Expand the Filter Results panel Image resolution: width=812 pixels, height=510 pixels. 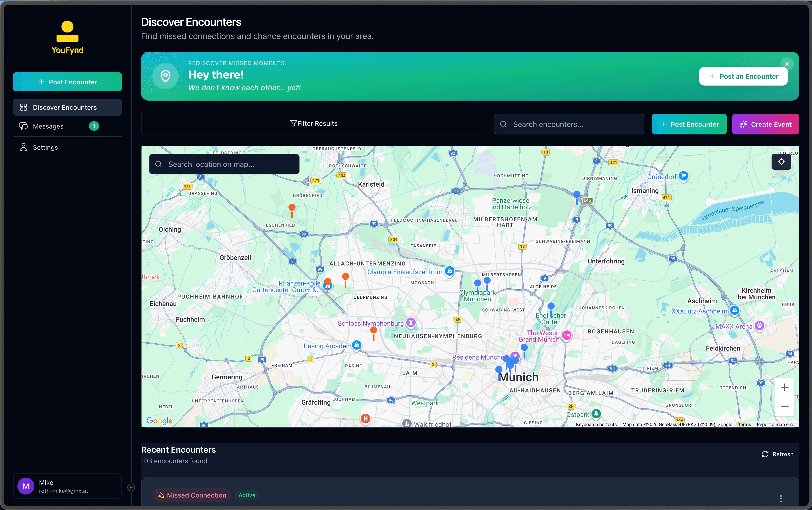coord(314,123)
